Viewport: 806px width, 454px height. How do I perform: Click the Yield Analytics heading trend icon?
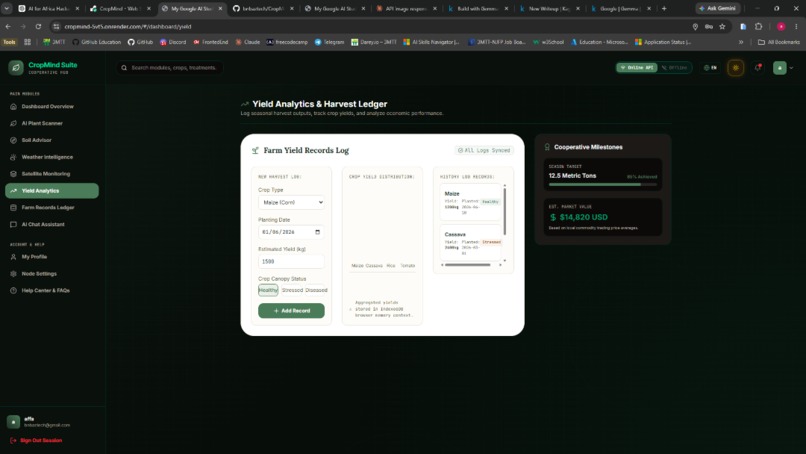click(245, 104)
